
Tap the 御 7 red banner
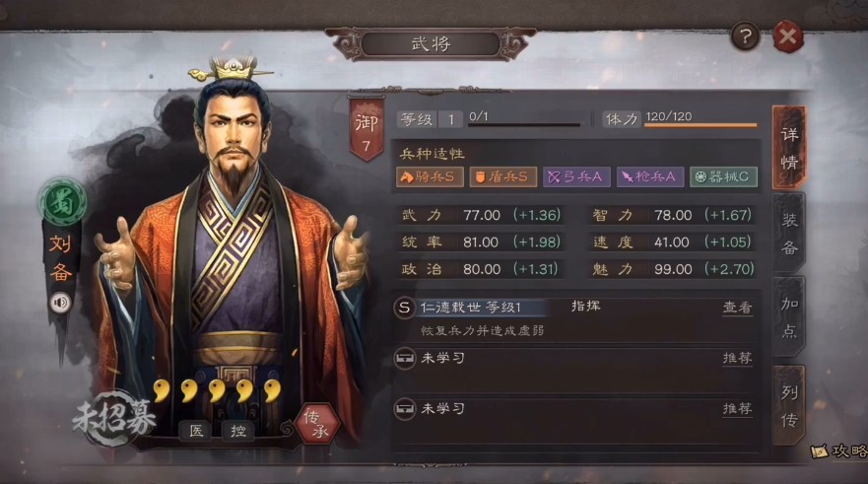pos(366,131)
